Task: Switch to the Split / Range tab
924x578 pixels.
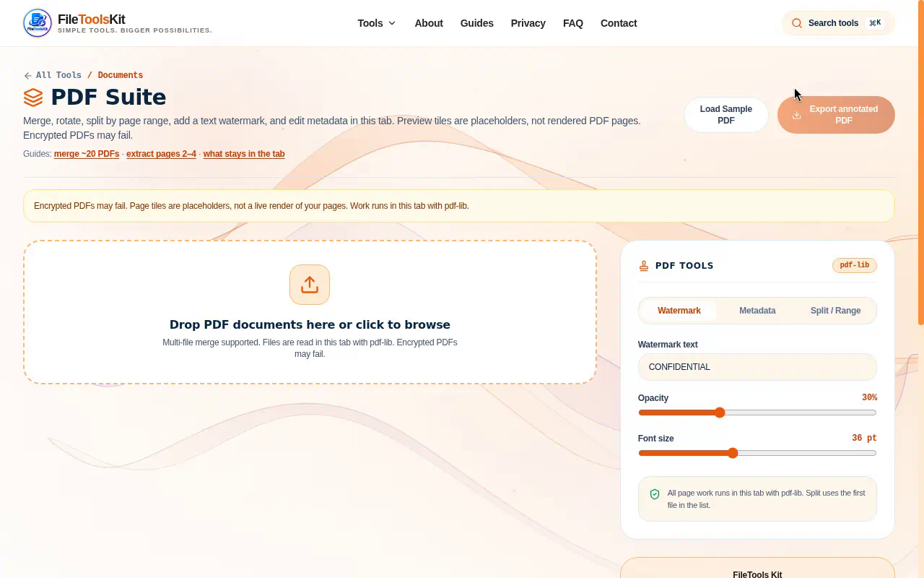Action: click(836, 311)
